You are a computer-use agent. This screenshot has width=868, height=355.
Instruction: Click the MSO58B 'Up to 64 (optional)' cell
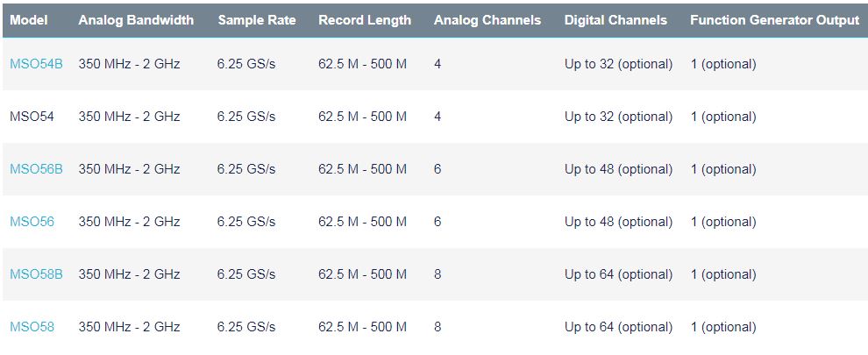click(x=618, y=274)
